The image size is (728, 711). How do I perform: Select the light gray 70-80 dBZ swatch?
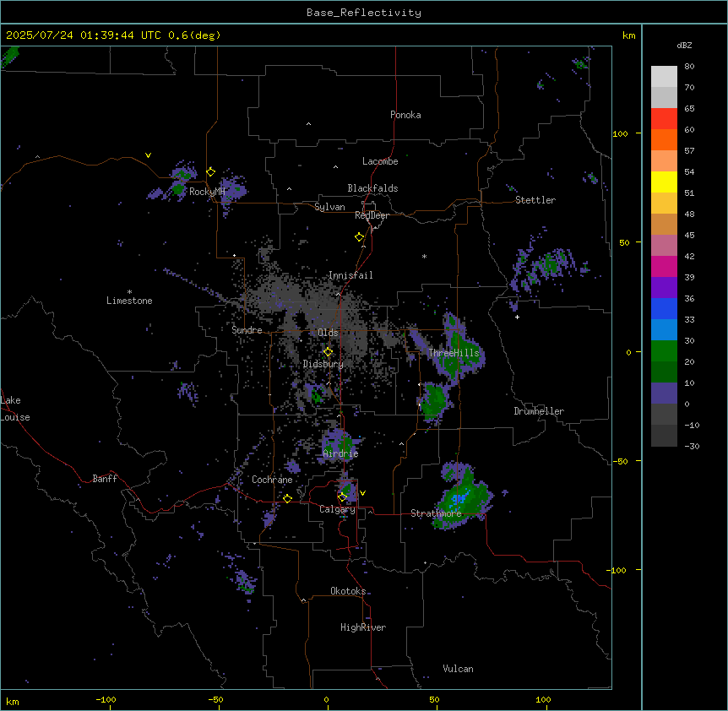pos(664,77)
